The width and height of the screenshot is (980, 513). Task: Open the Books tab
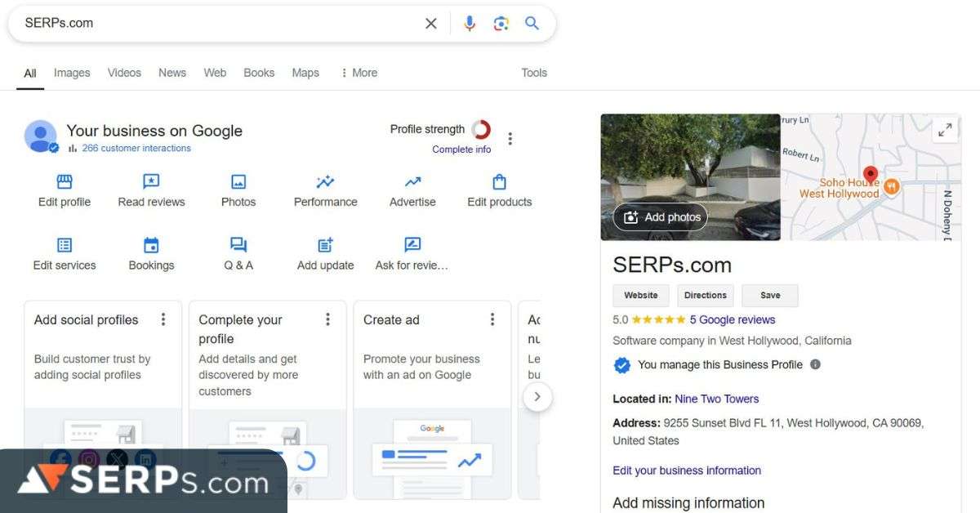(259, 73)
